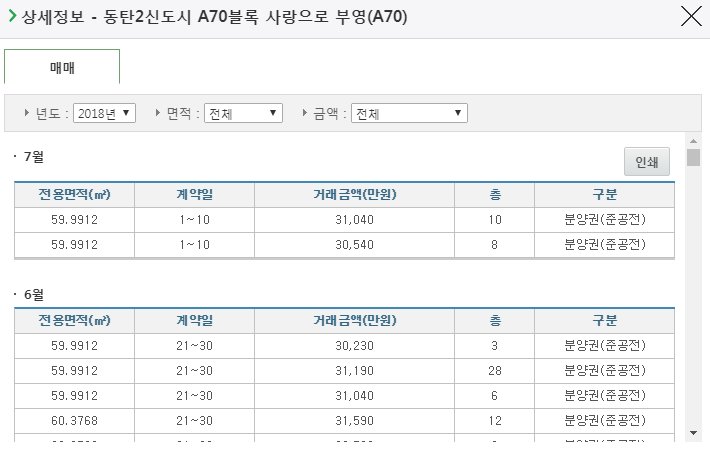Click 분양권(준공전) in the 31,190 row
Viewport: 710px width, 452px height.
pos(604,371)
